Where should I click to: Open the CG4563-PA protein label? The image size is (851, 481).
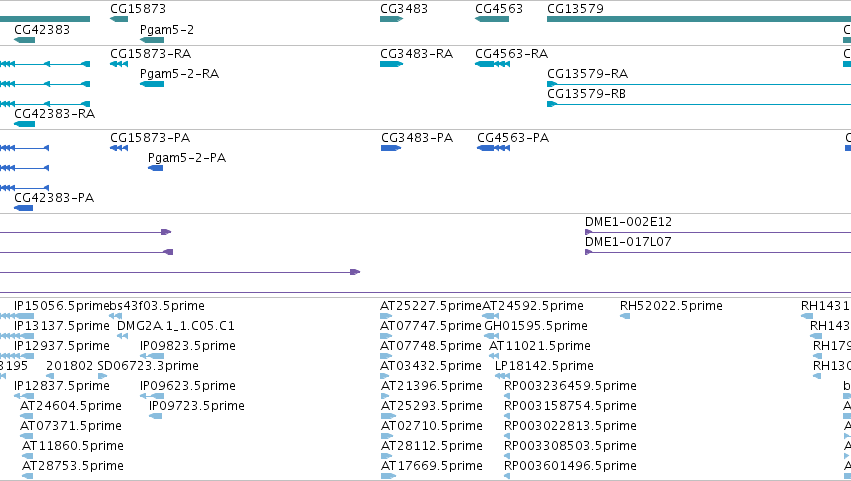(x=513, y=137)
